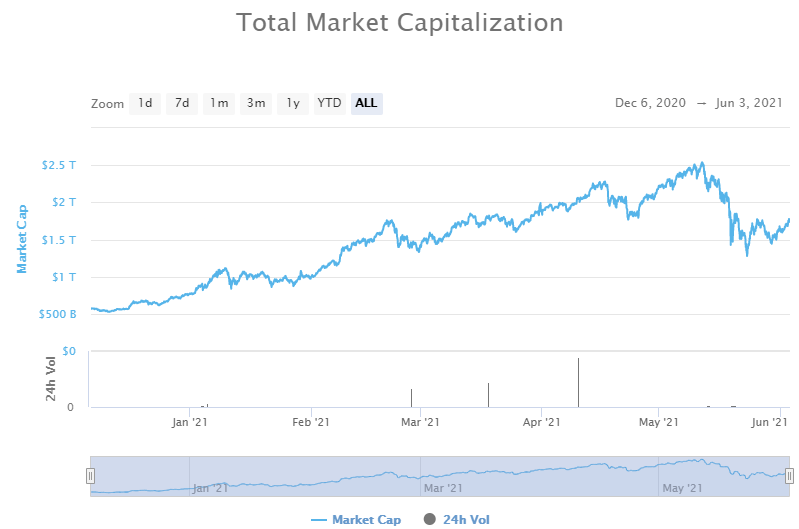Screen dimensions: 799x529
Task: Click the right navigator range handle
Action: click(789, 476)
